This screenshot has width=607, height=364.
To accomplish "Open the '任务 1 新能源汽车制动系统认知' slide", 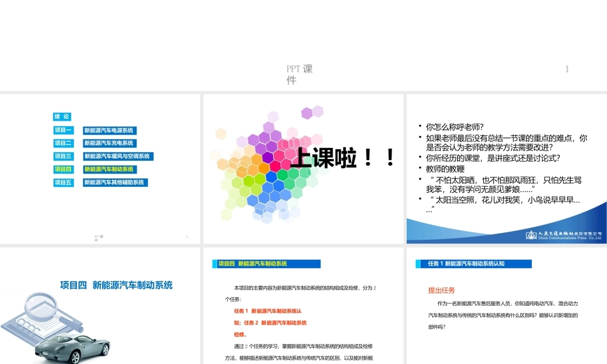I will click(507, 306).
